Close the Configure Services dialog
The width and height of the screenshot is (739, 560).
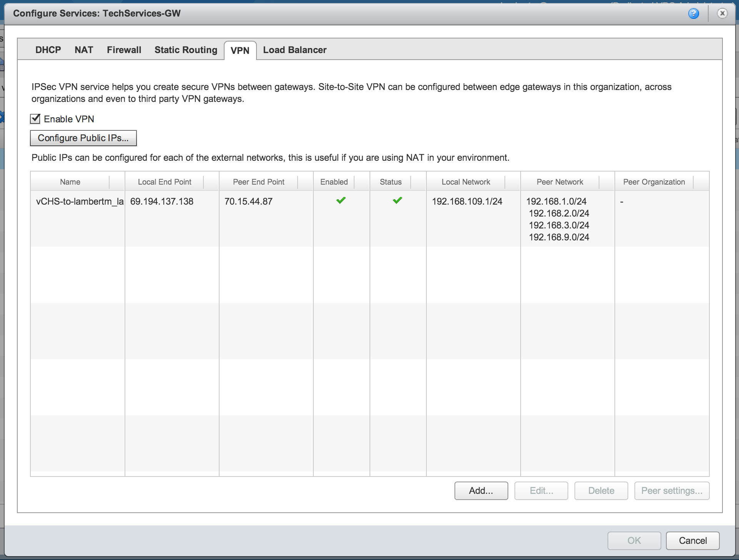point(722,13)
